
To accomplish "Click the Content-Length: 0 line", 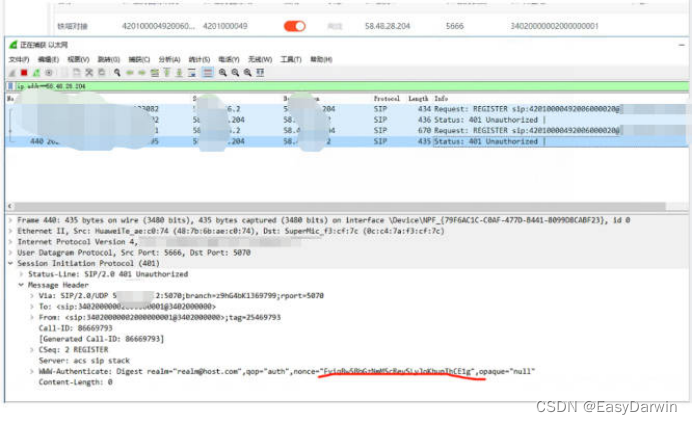I will point(75,382).
